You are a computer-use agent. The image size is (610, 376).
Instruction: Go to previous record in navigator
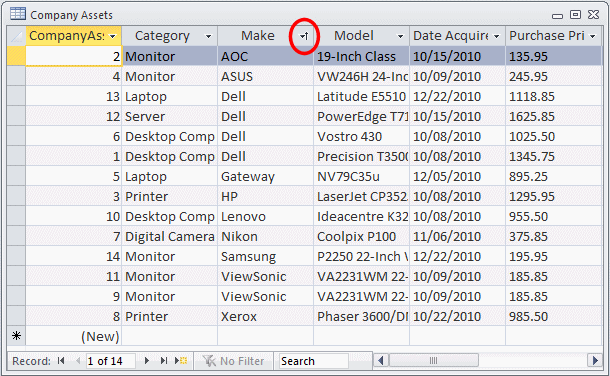click(78, 361)
